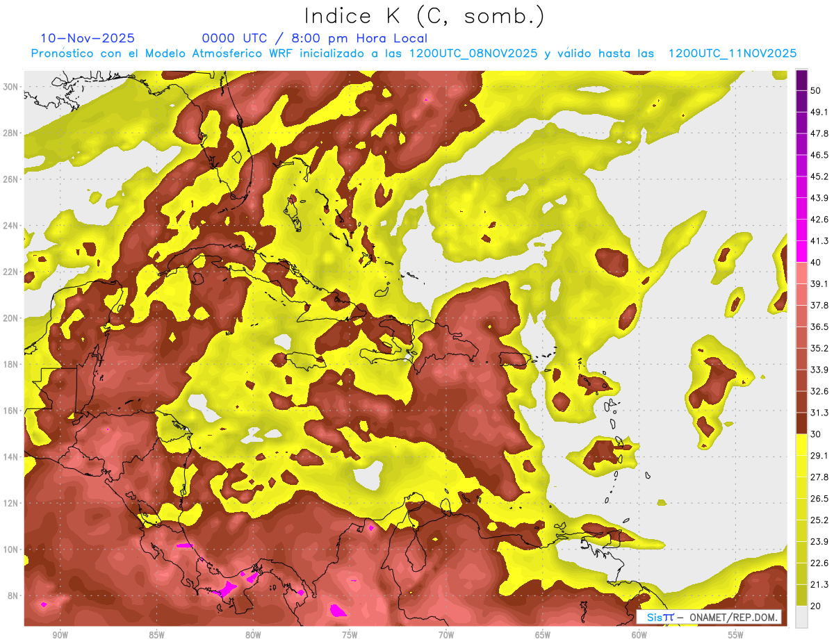
Task: Click the 1200UTC_08NOV2025 initialization time text
Action: pyautogui.click(x=473, y=53)
